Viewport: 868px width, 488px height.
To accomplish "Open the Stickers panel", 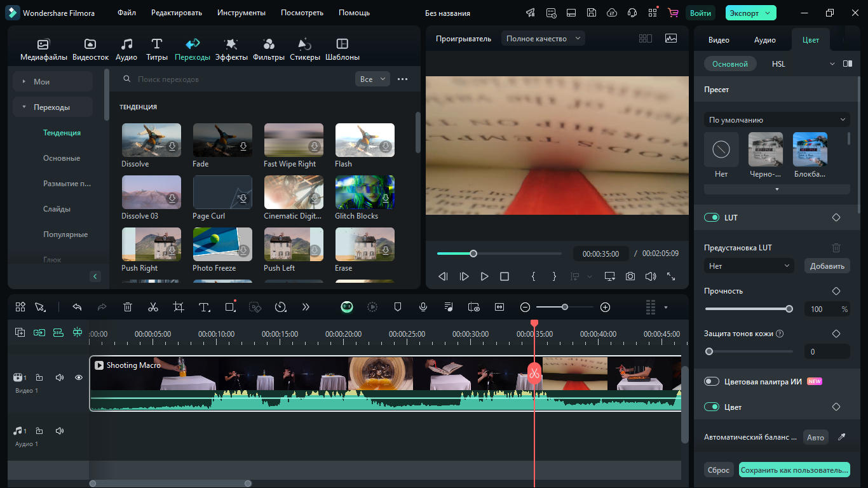I will (x=304, y=49).
